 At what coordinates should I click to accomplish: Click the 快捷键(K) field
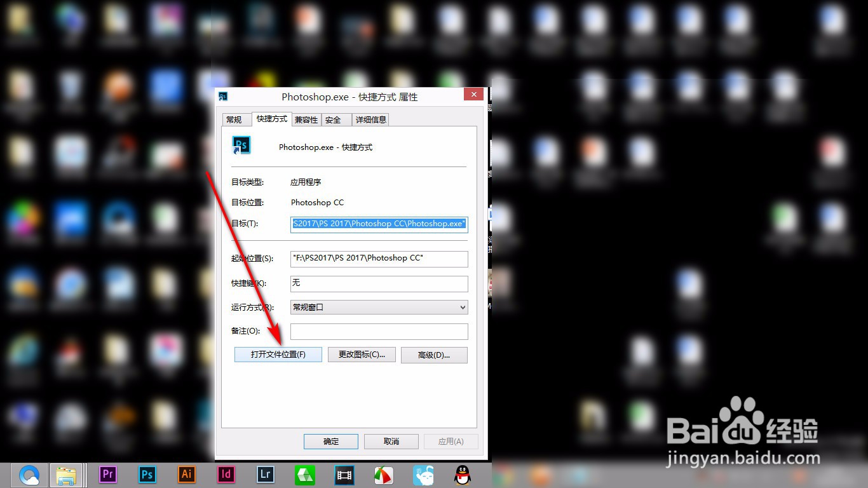pyautogui.click(x=379, y=283)
